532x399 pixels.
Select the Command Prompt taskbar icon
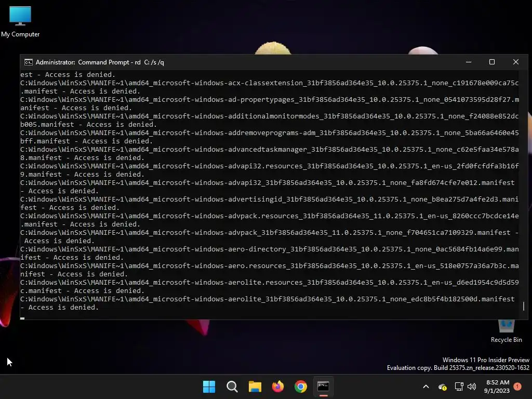click(323, 387)
